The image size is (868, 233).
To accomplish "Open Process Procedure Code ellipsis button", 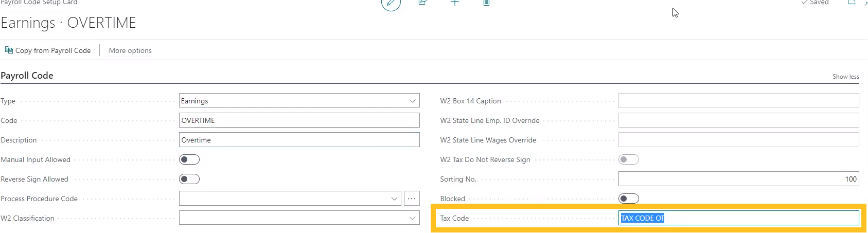I will pos(412,199).
